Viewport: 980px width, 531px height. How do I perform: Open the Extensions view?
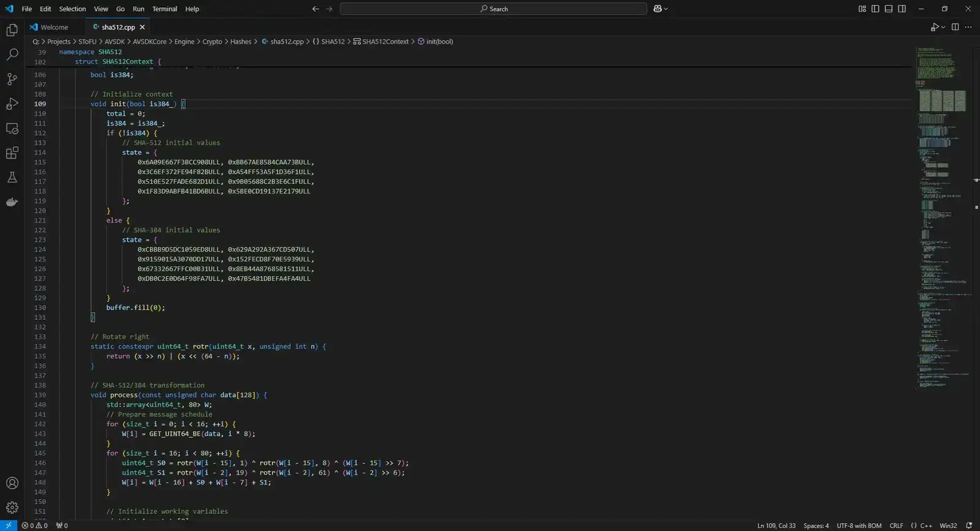pyautogui.click(x=12, y=153)
